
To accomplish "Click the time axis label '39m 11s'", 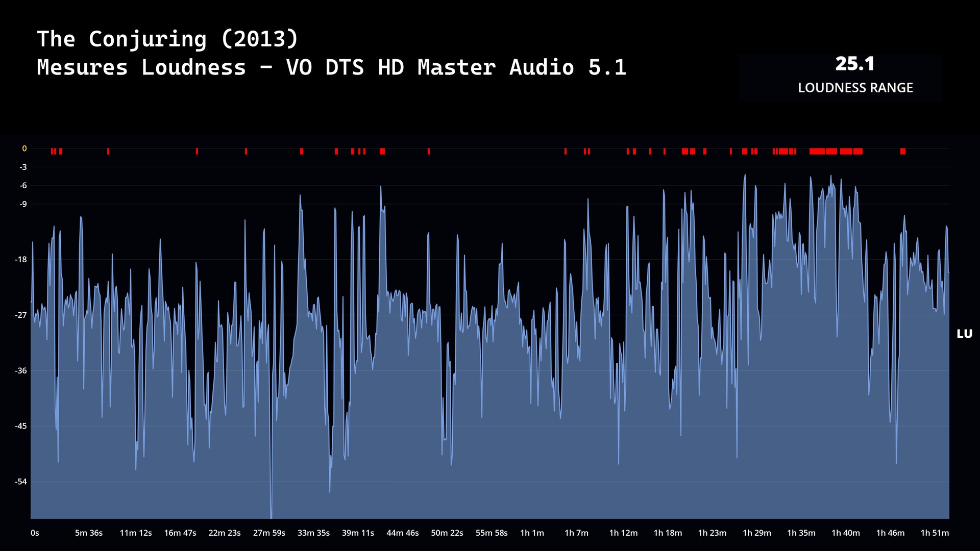I will (358, 533).
